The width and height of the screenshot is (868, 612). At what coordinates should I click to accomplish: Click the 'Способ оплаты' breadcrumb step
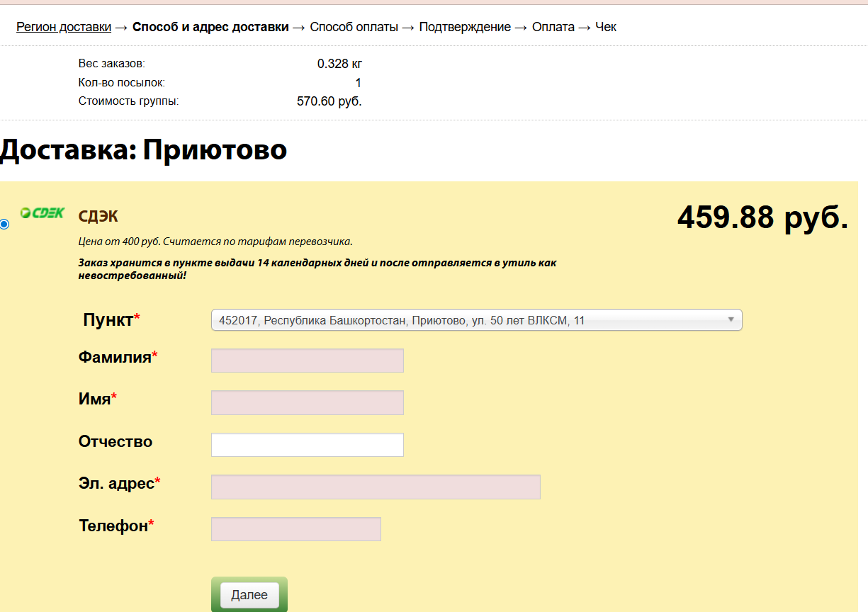(354, 27)
